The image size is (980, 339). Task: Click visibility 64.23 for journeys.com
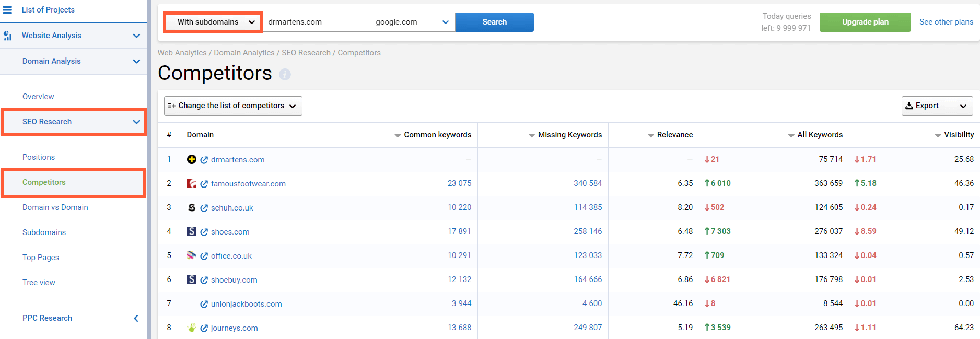pos(964,328)
